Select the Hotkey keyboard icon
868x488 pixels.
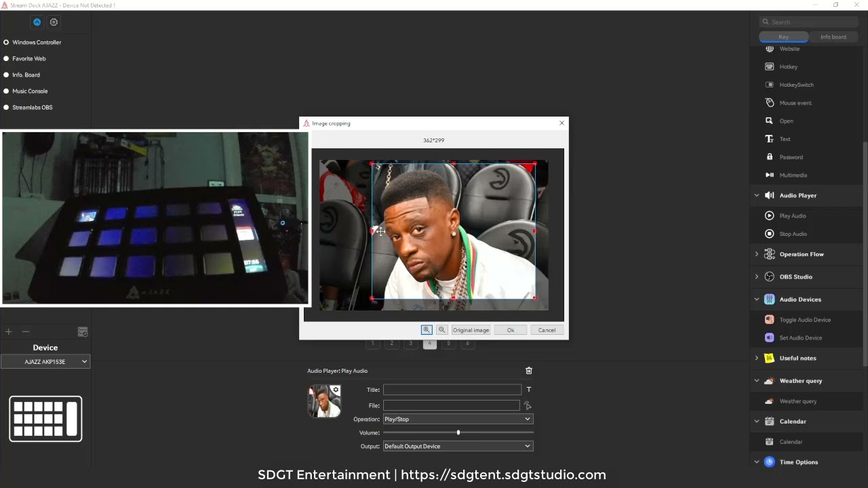(769, 66)
